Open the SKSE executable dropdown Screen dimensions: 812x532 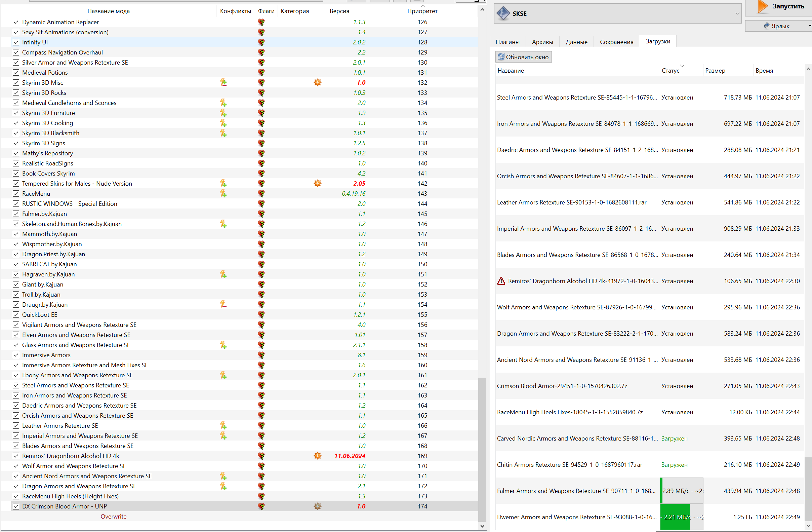(737, 14)
